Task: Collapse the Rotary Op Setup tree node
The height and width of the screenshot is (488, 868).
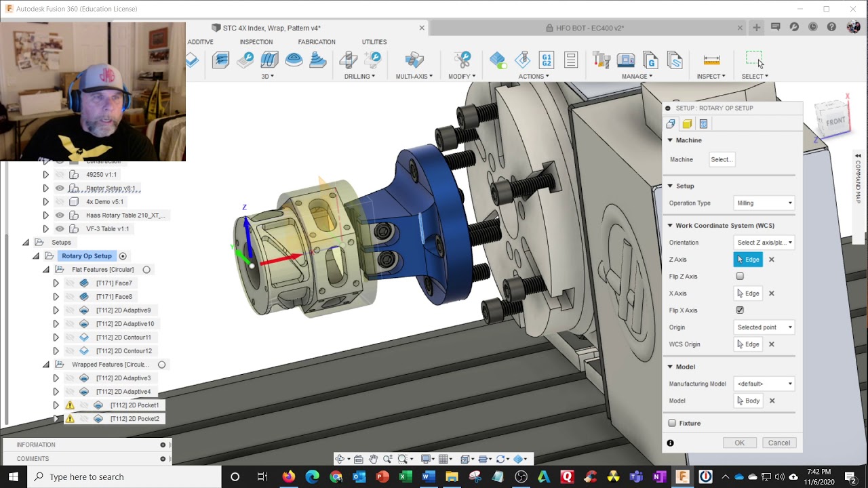Action: click(x=36, y=256)
